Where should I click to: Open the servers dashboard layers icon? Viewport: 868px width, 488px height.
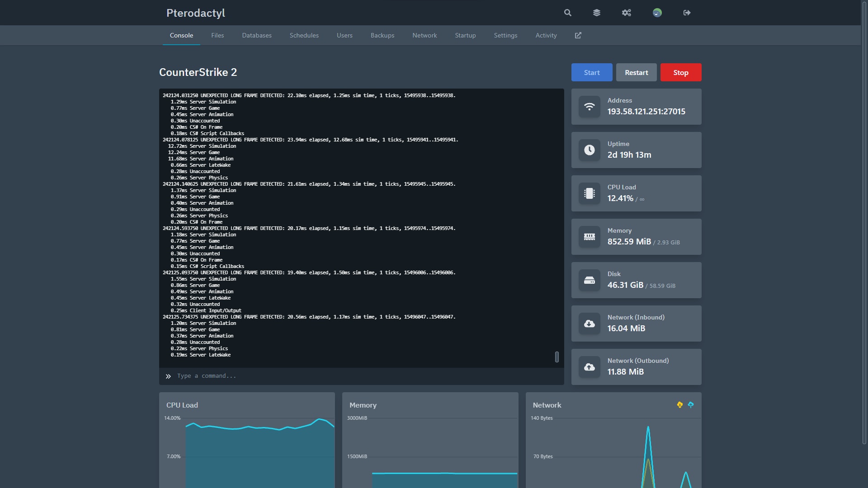597,13
